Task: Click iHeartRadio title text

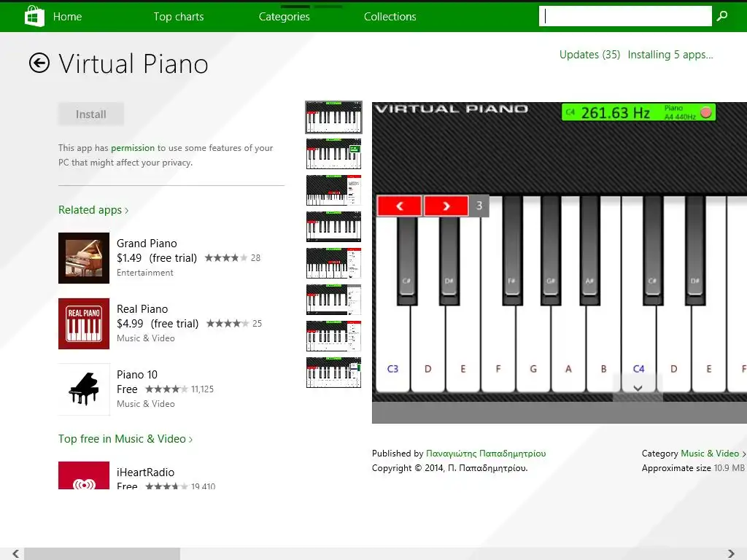Action: click(x=146, y=472)
